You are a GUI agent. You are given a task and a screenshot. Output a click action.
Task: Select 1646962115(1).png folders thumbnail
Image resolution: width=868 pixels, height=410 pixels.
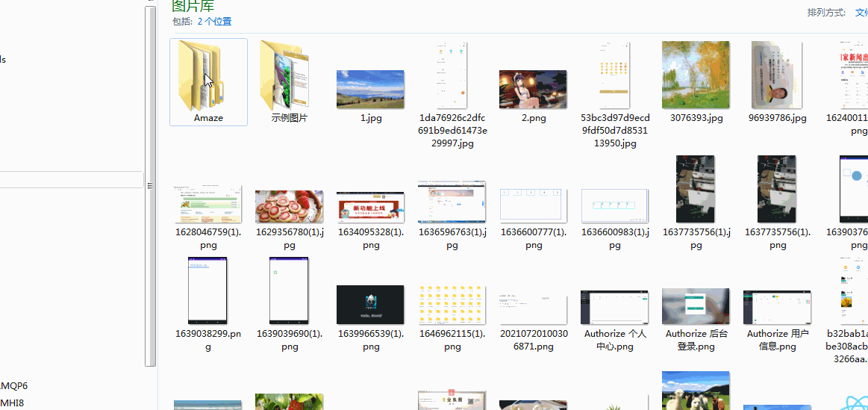[452, 305]
